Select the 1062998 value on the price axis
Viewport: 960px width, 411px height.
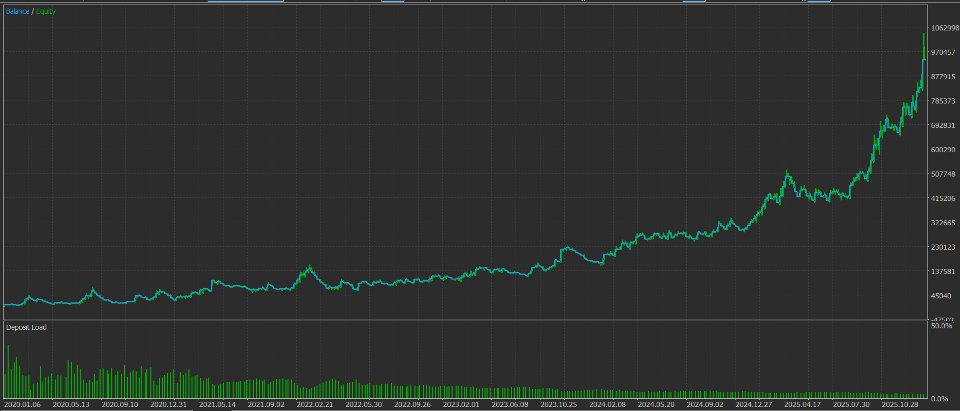[943, 28]
